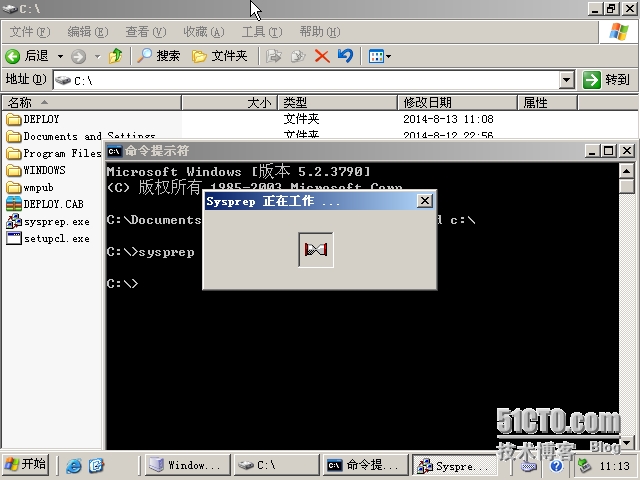The width and height of the screenshot is (640, 480).
Task: Sort by the 属性 column header
Action: point(547,102)
